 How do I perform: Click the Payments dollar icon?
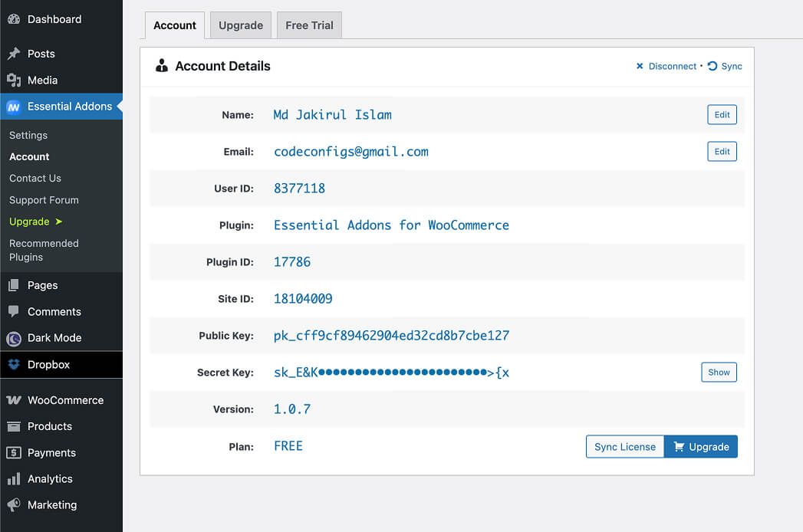(14, 452)
